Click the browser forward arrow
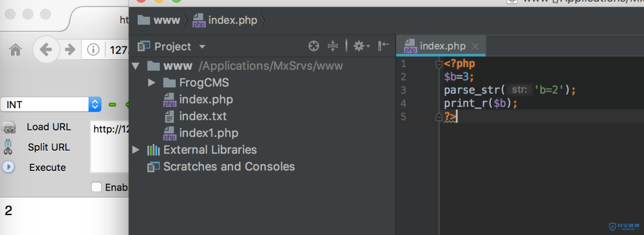 click(x=70, y=49)
